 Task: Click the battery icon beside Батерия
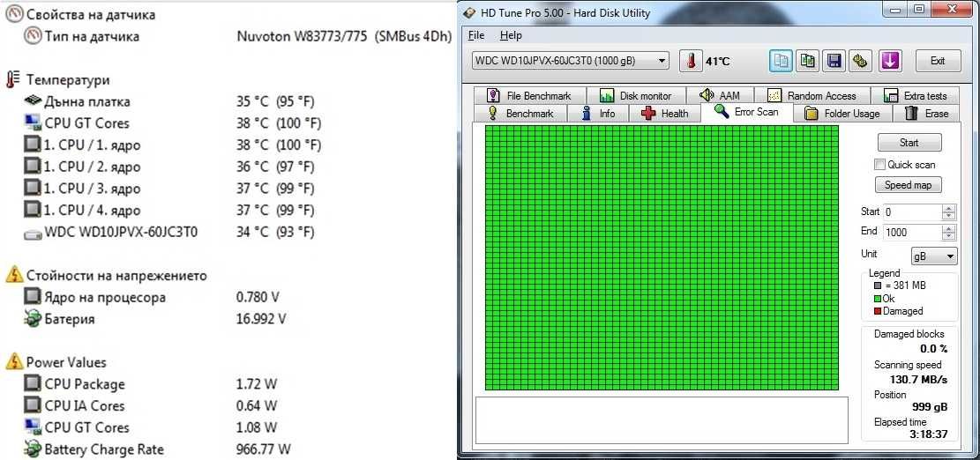[x=33, y=318]
